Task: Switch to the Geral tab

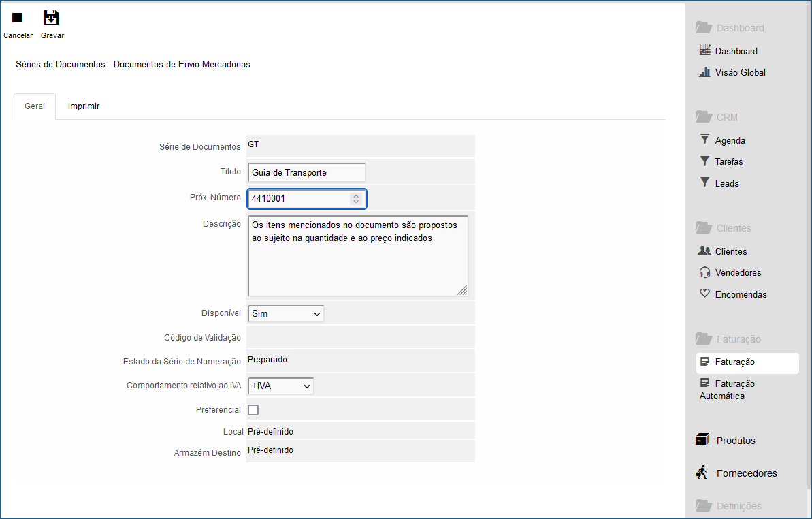Action: (x=35, y=106)
